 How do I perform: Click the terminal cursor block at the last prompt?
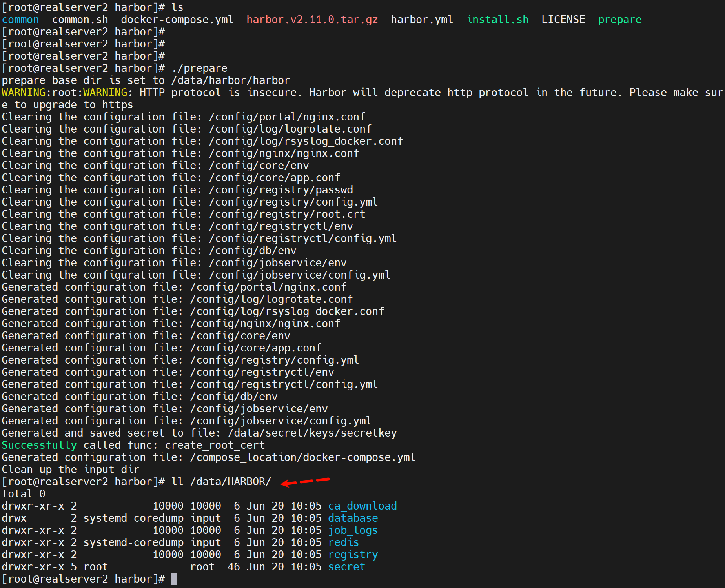tap(174, 579)
